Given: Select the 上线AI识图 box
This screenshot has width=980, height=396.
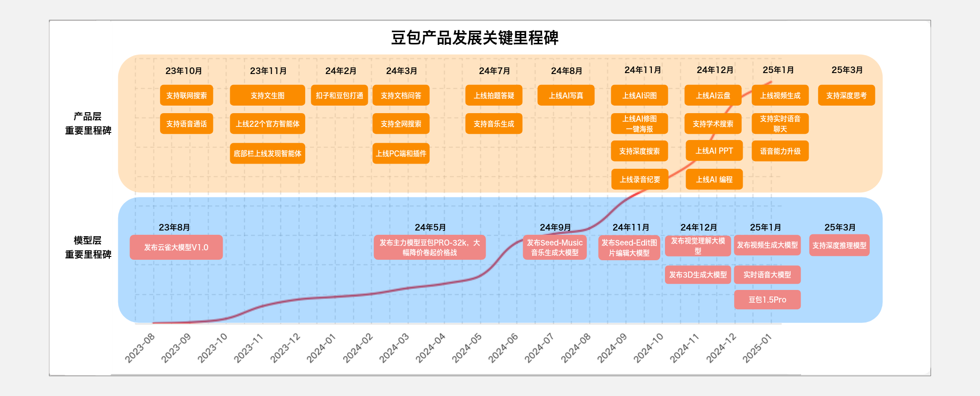Looking at the screenshot, I should (x=640, y=95).
